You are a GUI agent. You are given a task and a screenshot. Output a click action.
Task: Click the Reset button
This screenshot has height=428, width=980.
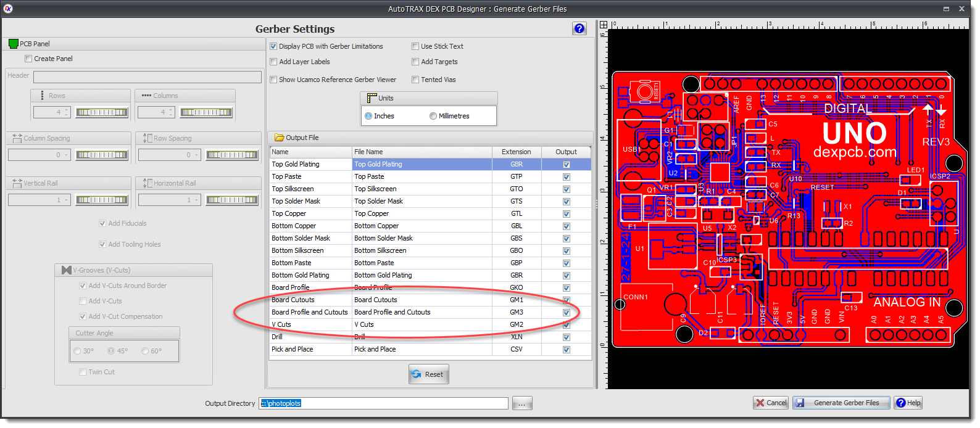tap(428, 374)
